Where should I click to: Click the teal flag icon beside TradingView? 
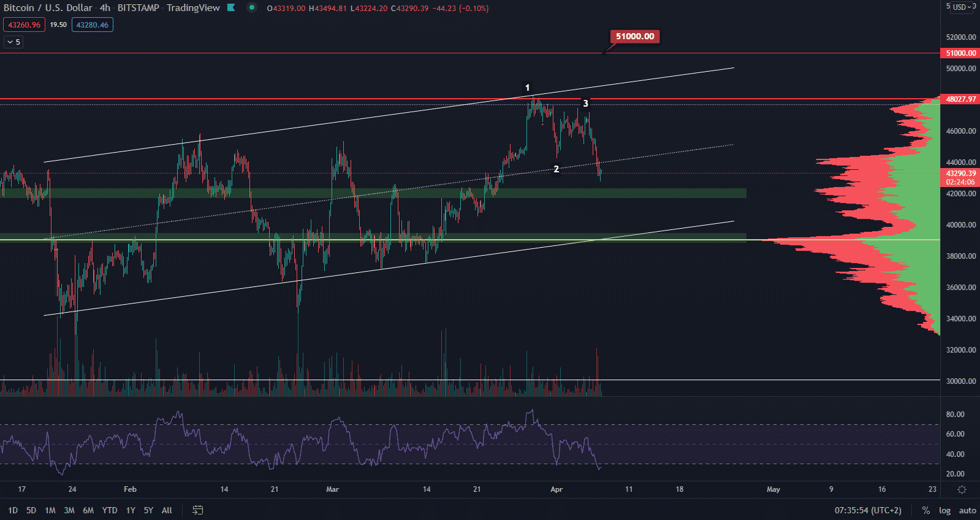(231, 8)
